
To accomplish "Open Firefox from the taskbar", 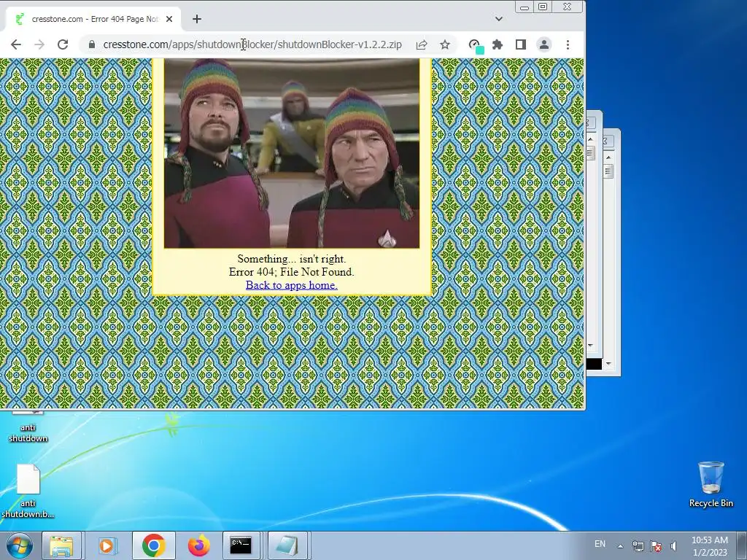I will (x=198, y=545).
